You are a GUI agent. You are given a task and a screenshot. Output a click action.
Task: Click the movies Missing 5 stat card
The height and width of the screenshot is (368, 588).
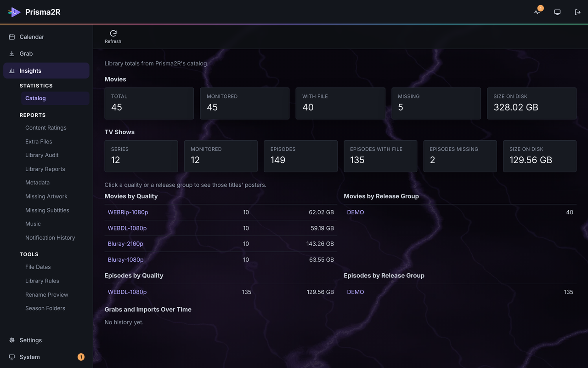[436, 103]
